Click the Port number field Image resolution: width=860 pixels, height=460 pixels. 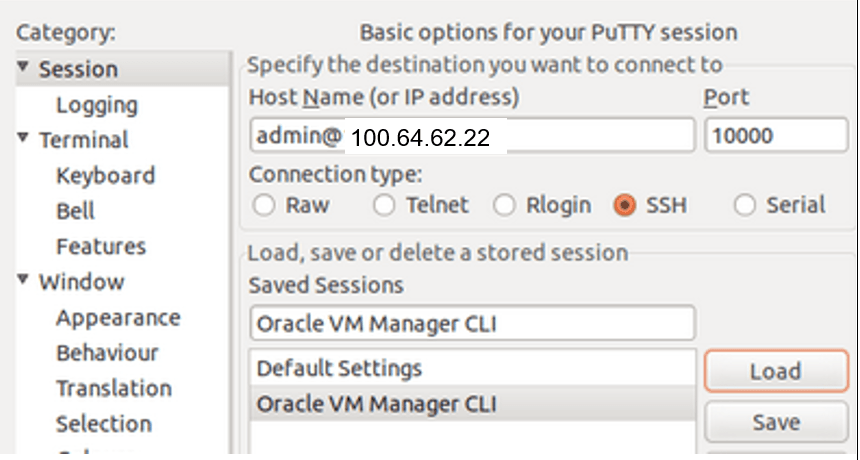pyautogui.click(x=775, y=136)
